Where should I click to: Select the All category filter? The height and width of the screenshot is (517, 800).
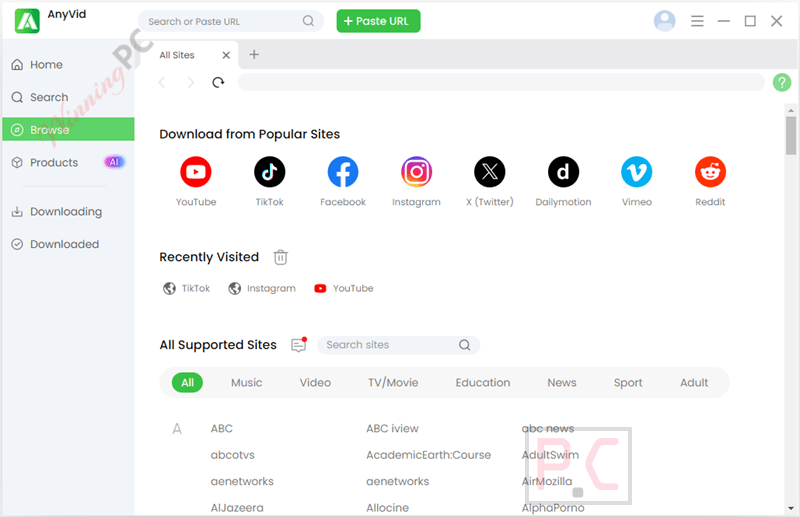[187, 383]
